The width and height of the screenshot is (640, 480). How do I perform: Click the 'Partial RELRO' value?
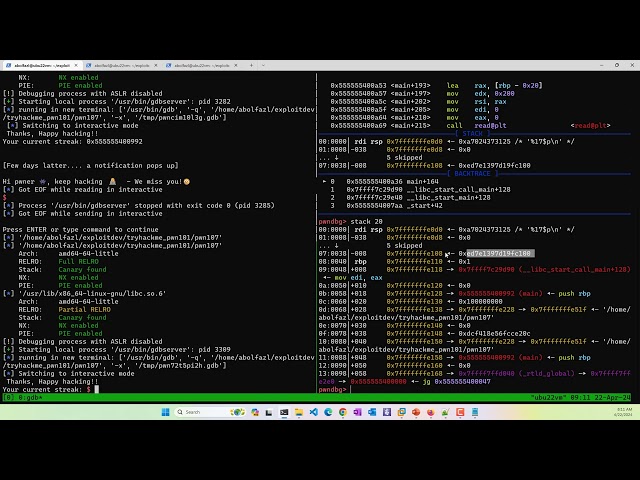(84, 309)
